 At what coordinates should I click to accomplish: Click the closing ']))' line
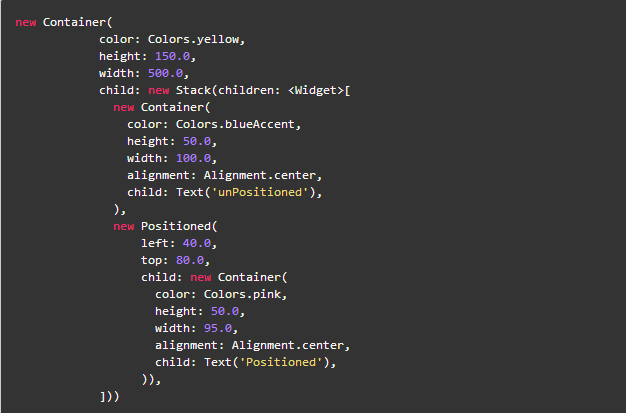pos(109,397)
